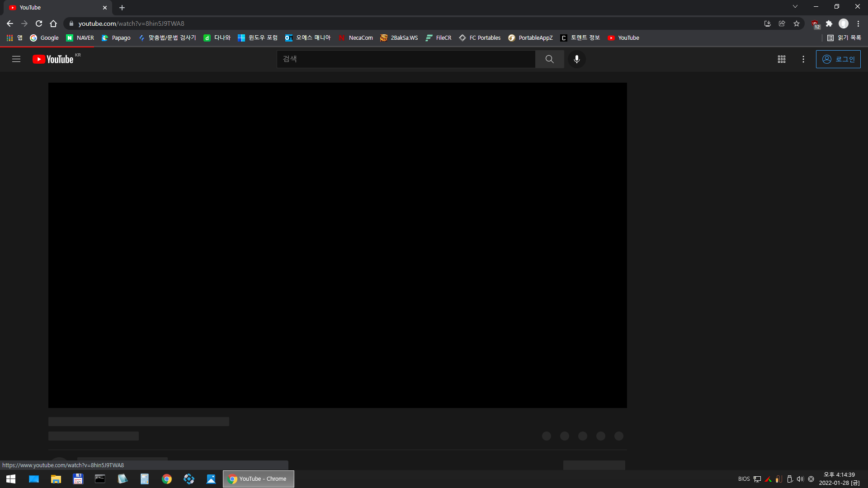Viewport: 868px width, 488px height.
Task: Open the 맞춤법/문법 검사기 bookmark
Action: [x=167, y=38]
